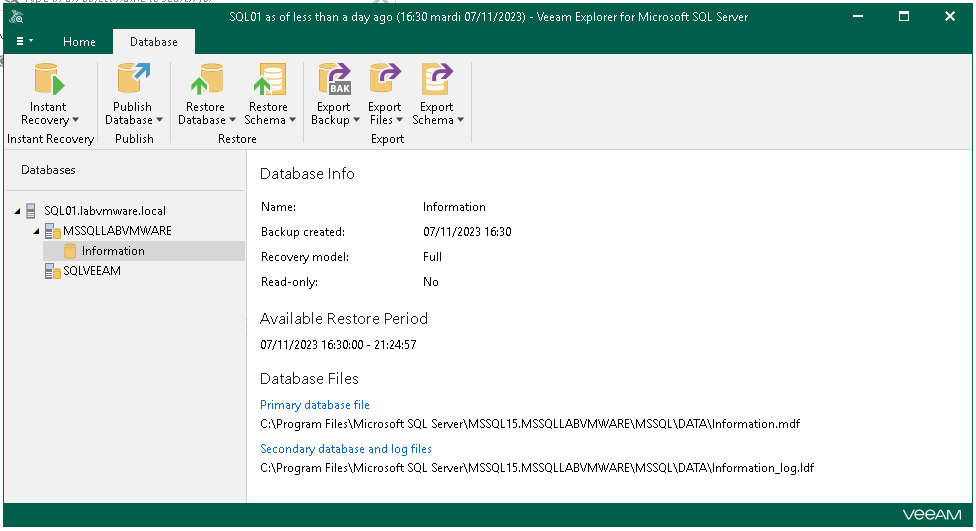Click the Publish Database icon
The height and width of the screenshot is (531, 976).
(x=133, y=79)
